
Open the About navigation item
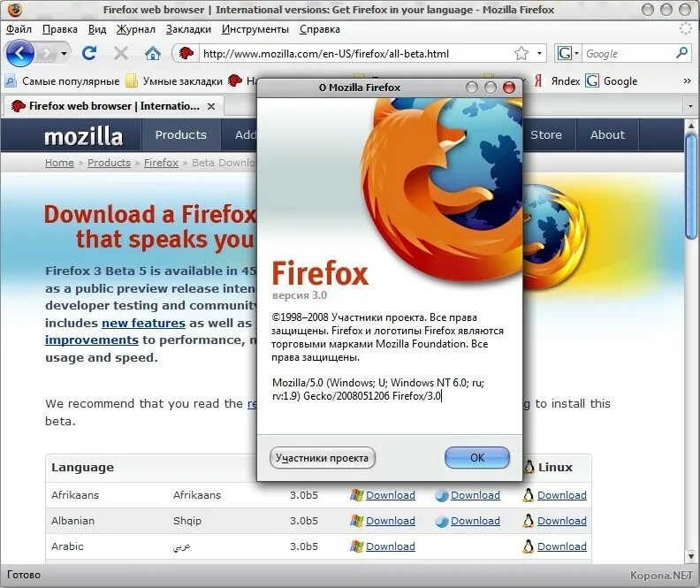point(607,134)
